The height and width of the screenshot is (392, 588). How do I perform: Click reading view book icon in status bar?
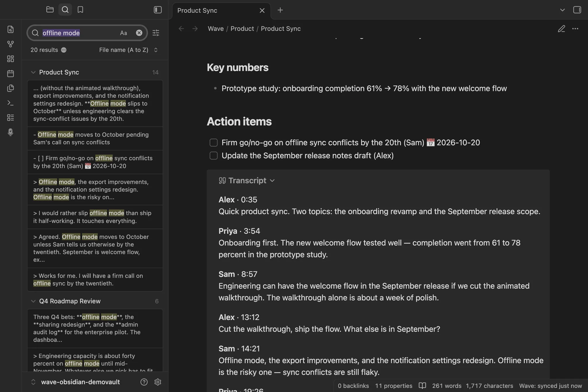pyautogui.click(x=422, y=386)
